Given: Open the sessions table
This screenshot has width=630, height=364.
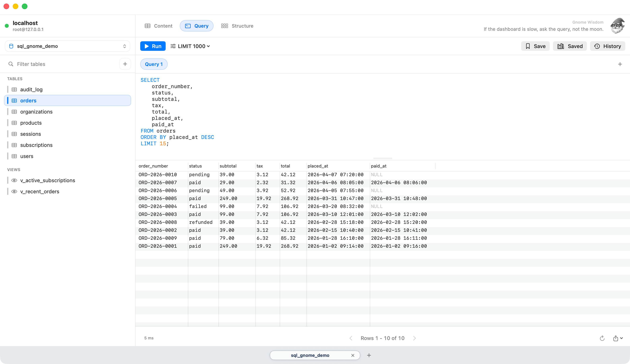Looking at the screenshot, I should click(68, 134).
